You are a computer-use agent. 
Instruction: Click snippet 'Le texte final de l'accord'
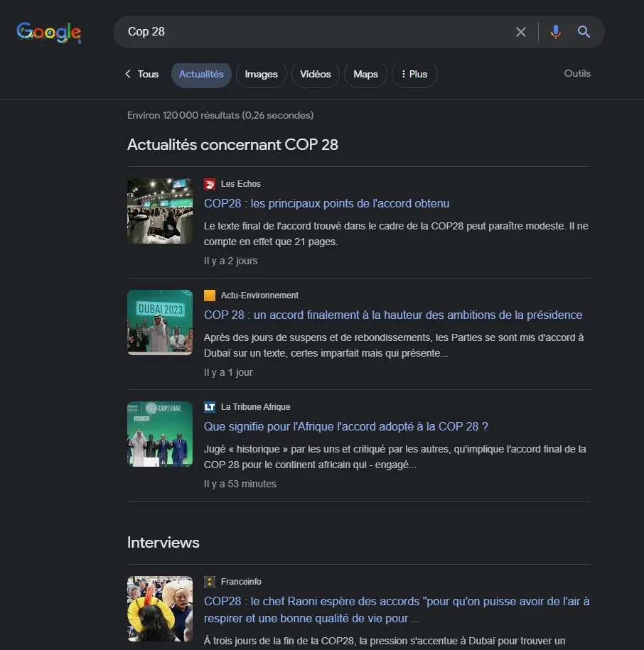(x=396, y=234)
